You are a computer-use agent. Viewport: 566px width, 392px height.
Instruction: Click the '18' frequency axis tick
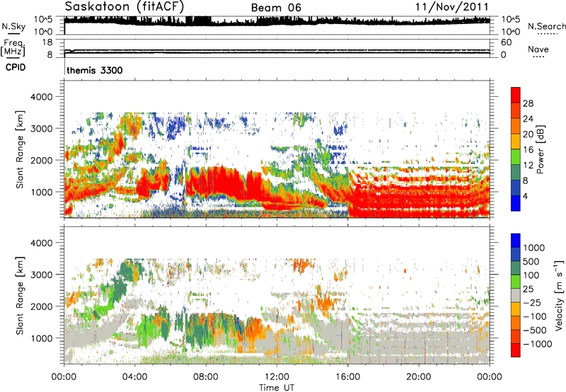click(47, 42)
